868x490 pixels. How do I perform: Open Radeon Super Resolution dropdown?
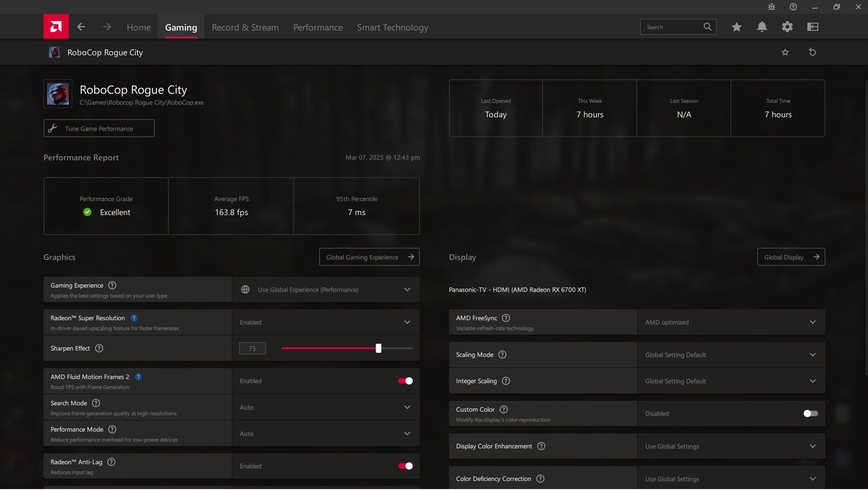(x=326, y=322)
